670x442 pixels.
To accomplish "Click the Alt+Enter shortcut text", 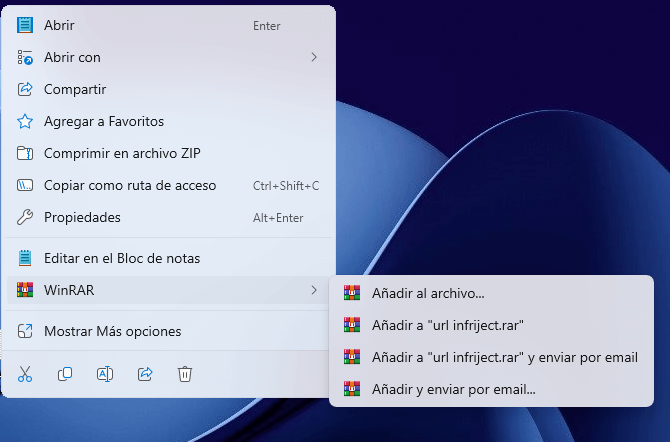I will coord(278,218).
